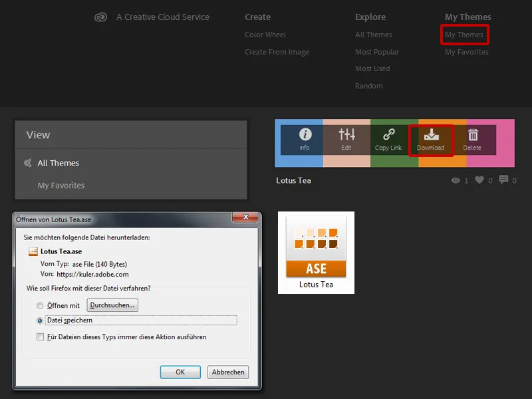Click the 'A Creative Cloud Service' text
Viewport: 532px width, 399px height.
tap(163, 17)
